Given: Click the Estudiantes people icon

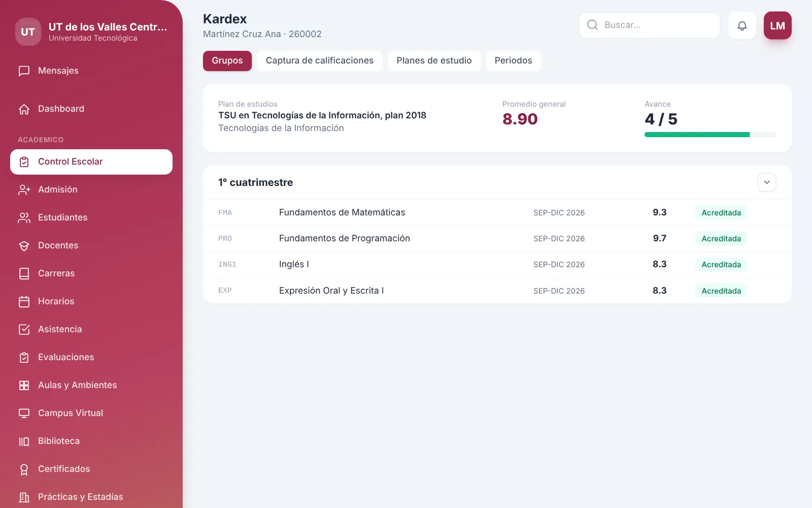Looking at the screenshot, I should click(24, 217).
